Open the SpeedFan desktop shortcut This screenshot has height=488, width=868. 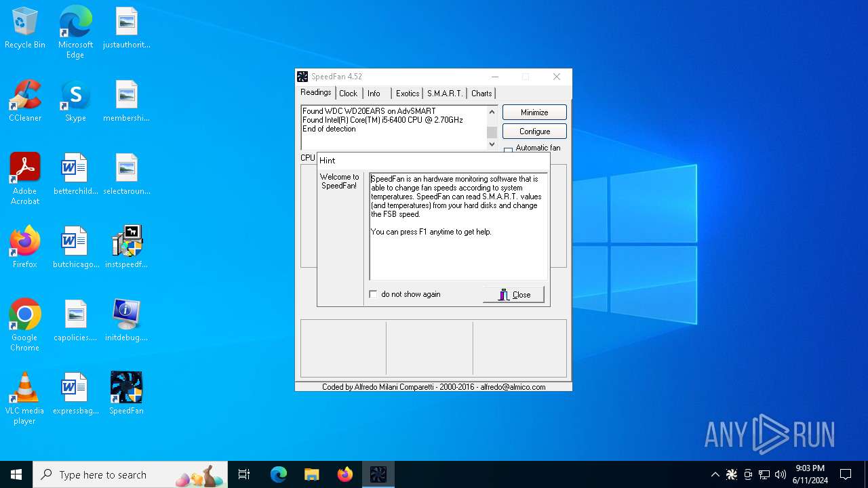126,394
